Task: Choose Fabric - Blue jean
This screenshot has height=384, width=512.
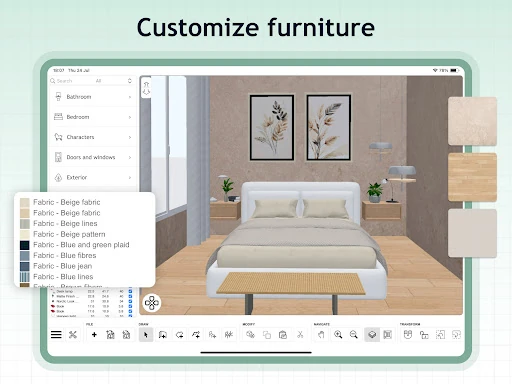Action: click(x=56, y=266)
